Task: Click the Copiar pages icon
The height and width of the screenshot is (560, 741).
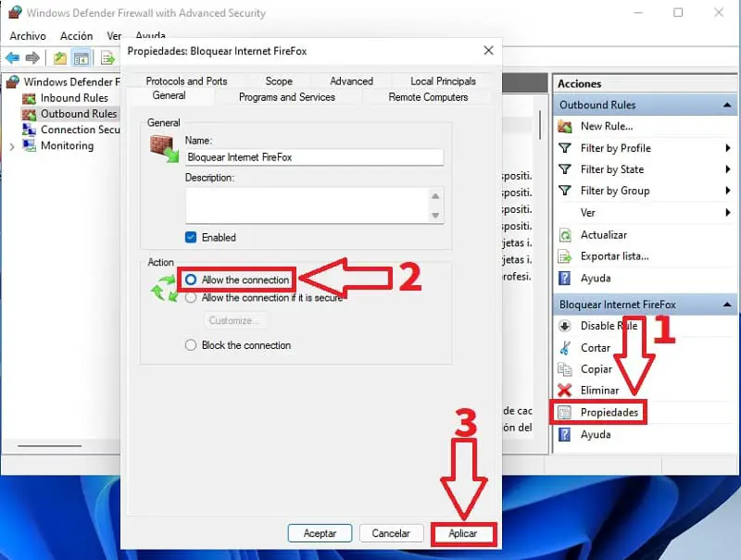Action: [565, 369]
